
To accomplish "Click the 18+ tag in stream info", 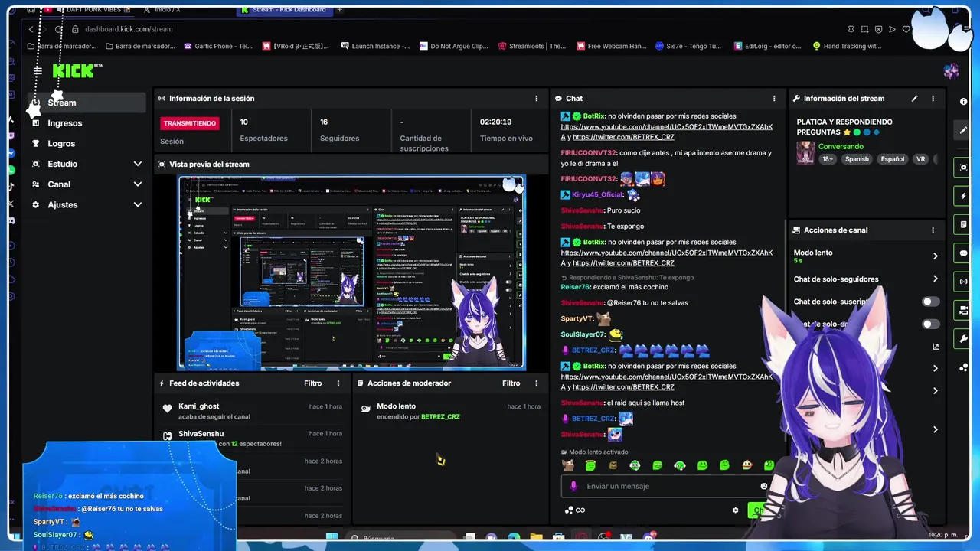I will (x=828, y=159).
